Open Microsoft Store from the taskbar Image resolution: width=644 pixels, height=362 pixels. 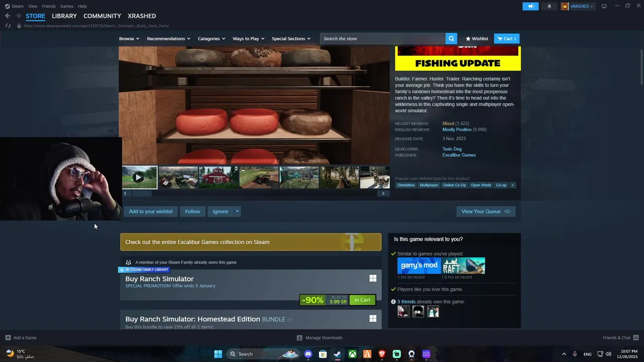[323, 354]
